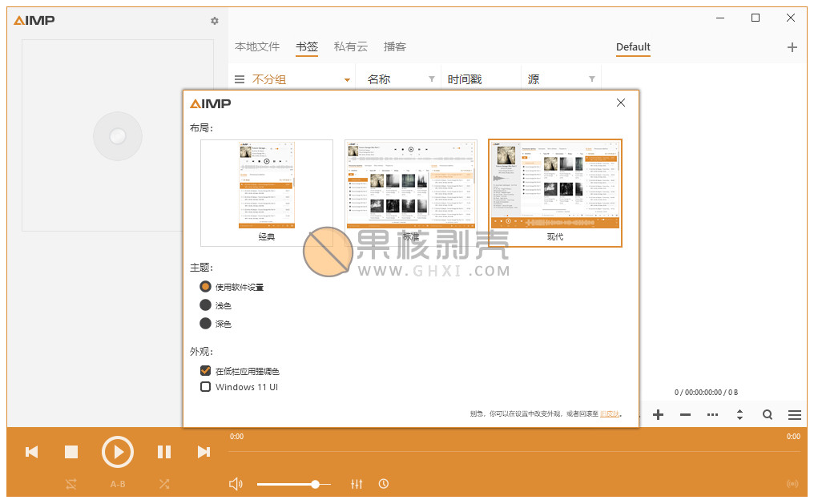
Task: Switch to the 书签 tab
Action: 307,46
